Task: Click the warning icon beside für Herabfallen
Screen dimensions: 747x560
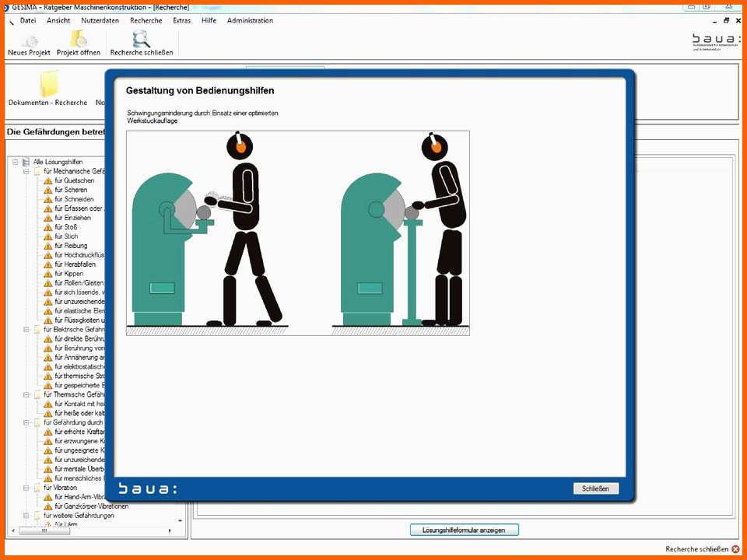Action: pyautogui.click(x=48, y=264)
